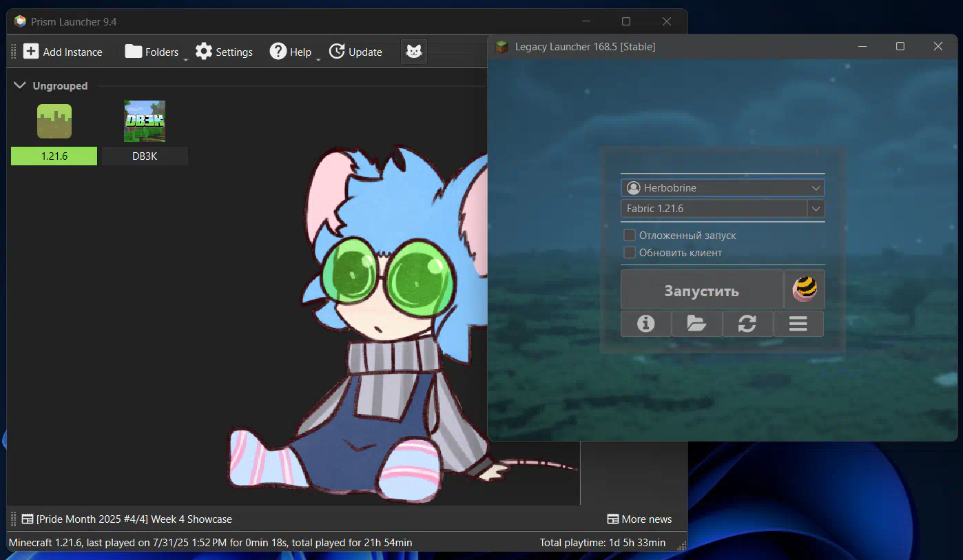Click the More news button
This screenshot has height=560, width=963.
[x=639, y=519]
